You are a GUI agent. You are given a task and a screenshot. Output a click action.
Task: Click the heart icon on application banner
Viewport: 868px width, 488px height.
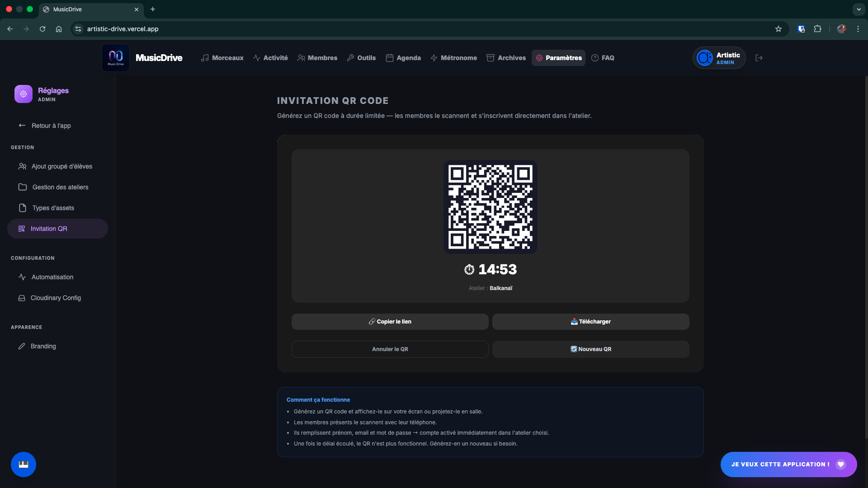click(841, 465)
